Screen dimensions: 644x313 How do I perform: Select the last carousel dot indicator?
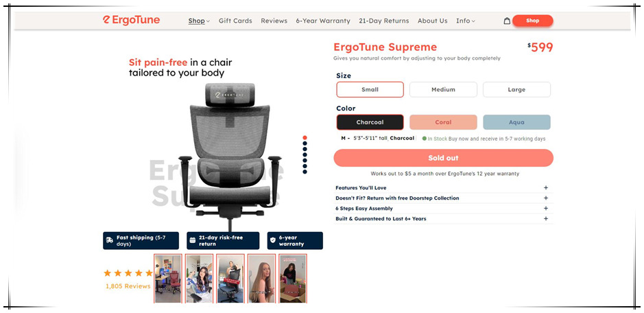(x=305, y=172)
